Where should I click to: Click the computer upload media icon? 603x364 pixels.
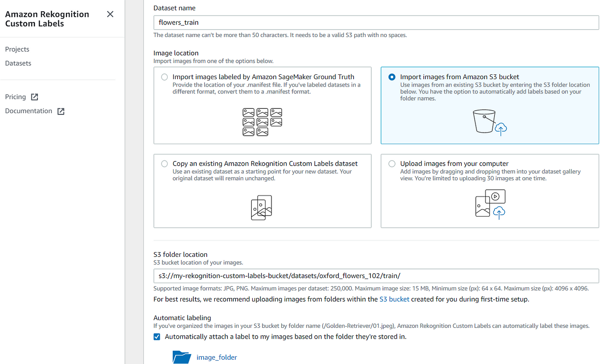click(x=490, y=204)
